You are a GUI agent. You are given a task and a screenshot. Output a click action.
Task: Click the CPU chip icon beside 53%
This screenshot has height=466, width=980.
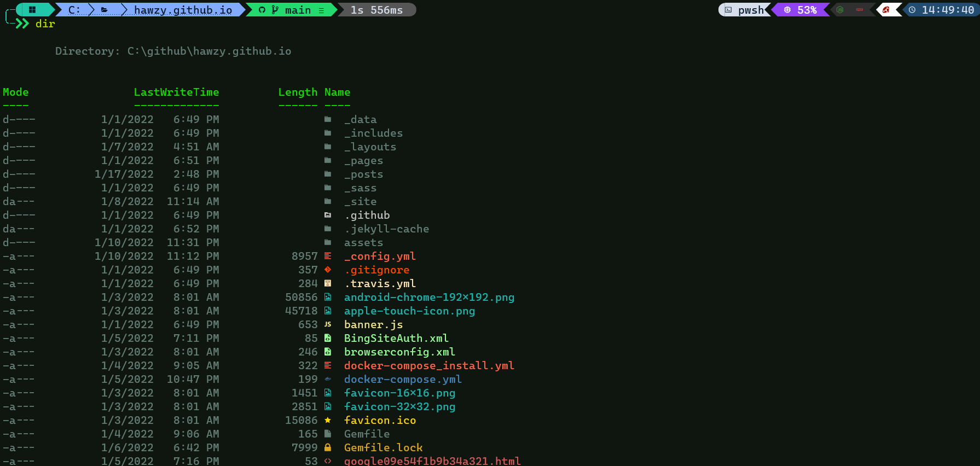787,10
